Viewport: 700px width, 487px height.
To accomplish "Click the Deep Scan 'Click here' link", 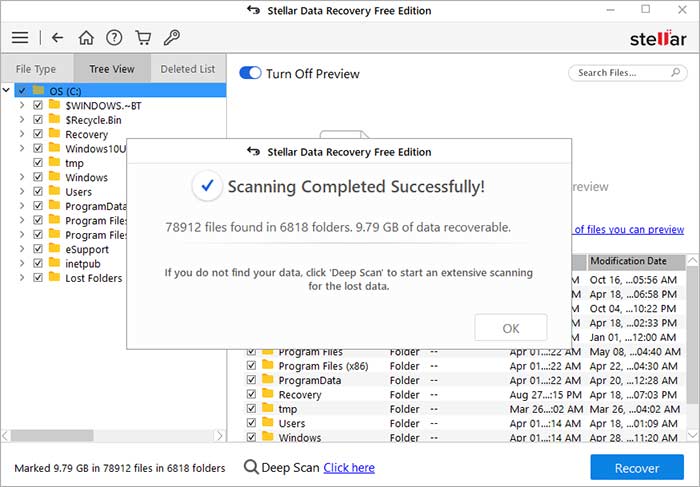I will pyautogui.click(x=349, y=467).
